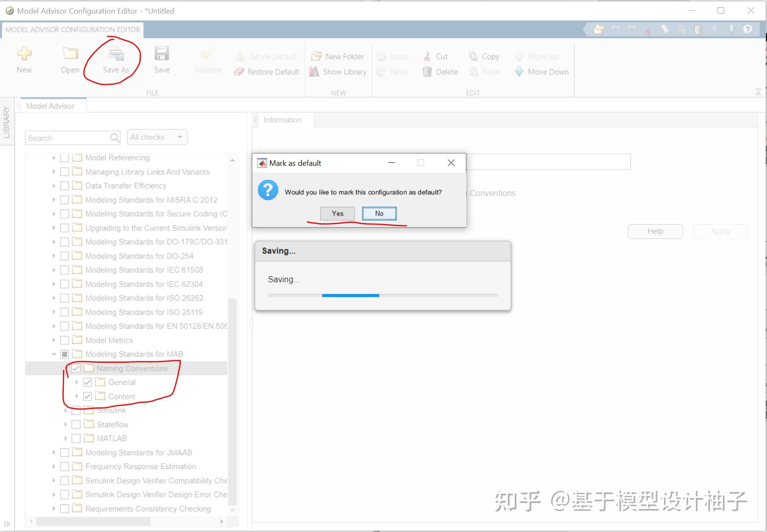Check Modeling Standards for MISRA C:2012 box
The height and width of the screenshot is (532, 767).
click(65, 200)
